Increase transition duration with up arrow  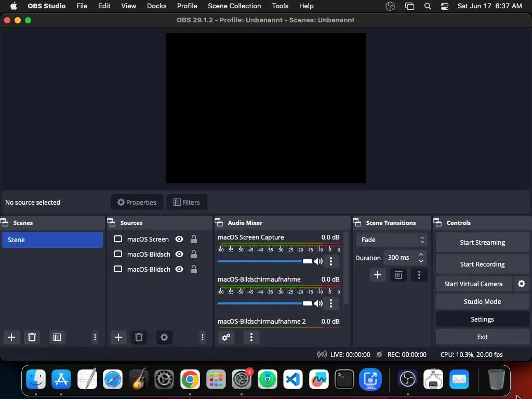pyautogui.click(x=421, y=254)
